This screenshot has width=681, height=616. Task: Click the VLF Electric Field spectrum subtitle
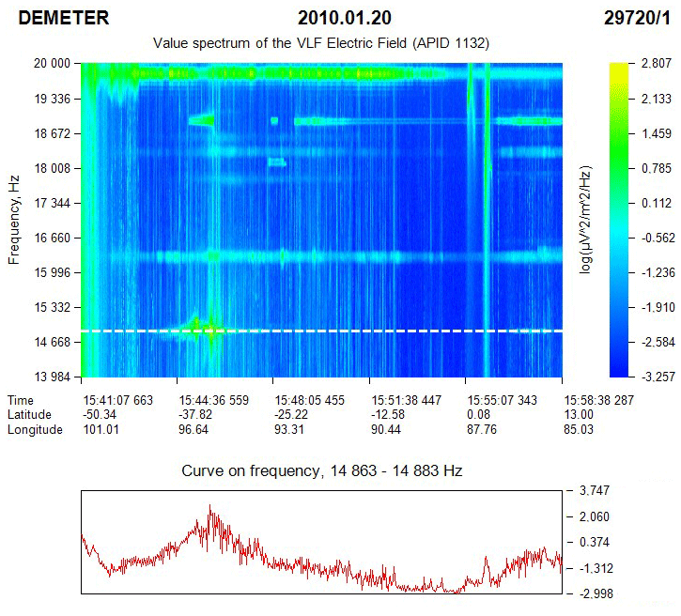tap(320, 43)
